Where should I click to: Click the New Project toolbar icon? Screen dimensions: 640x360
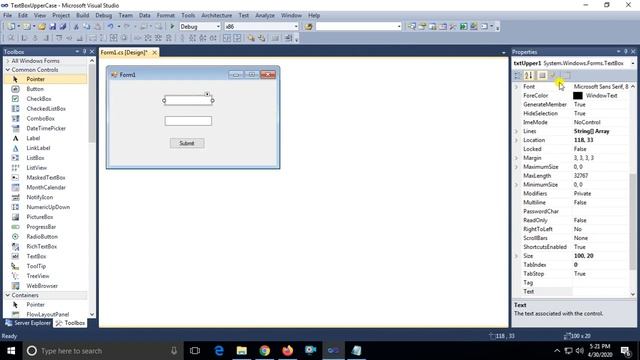tap(11, 27)
